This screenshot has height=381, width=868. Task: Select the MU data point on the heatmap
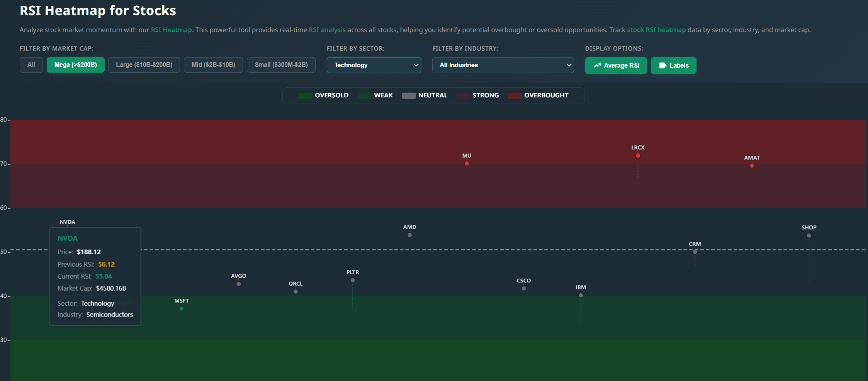tap(466, 163)
